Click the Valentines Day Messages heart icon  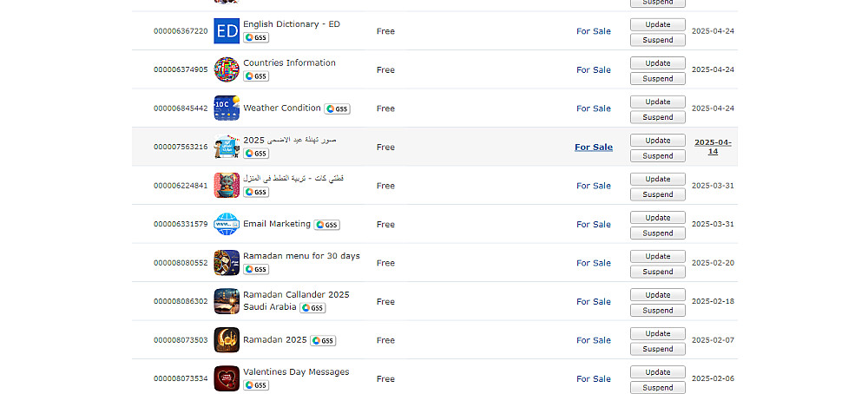click(227, 378)
